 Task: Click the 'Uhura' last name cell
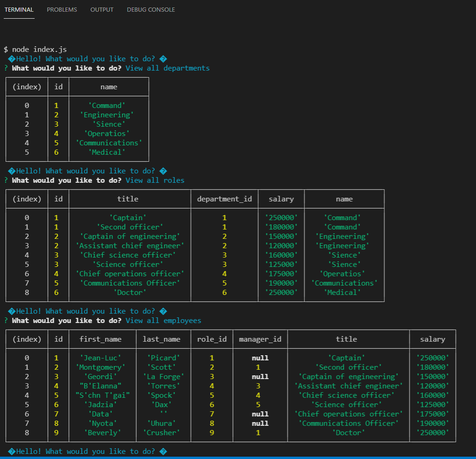tap(161, 423)
